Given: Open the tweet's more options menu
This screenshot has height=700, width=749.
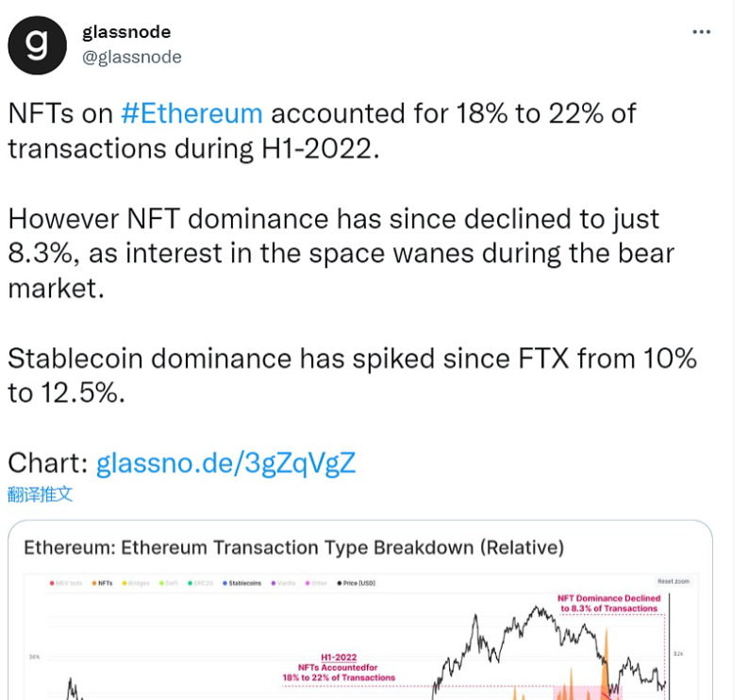Looking at the screenshot, I should coord(701,32).
